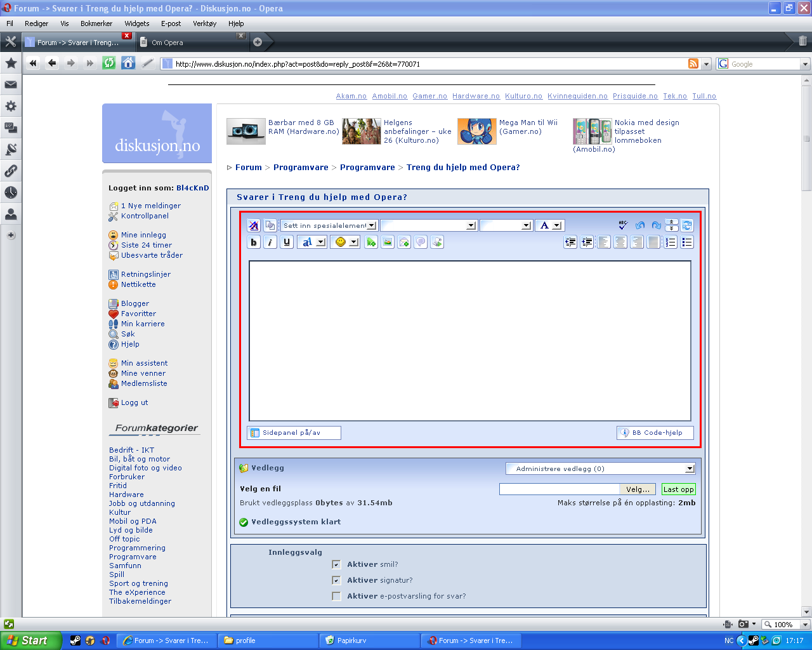Open the history clock panel in sidebar
Image resolution: width=812 pixels, height=650 pixels.
[x=11, y=192]
